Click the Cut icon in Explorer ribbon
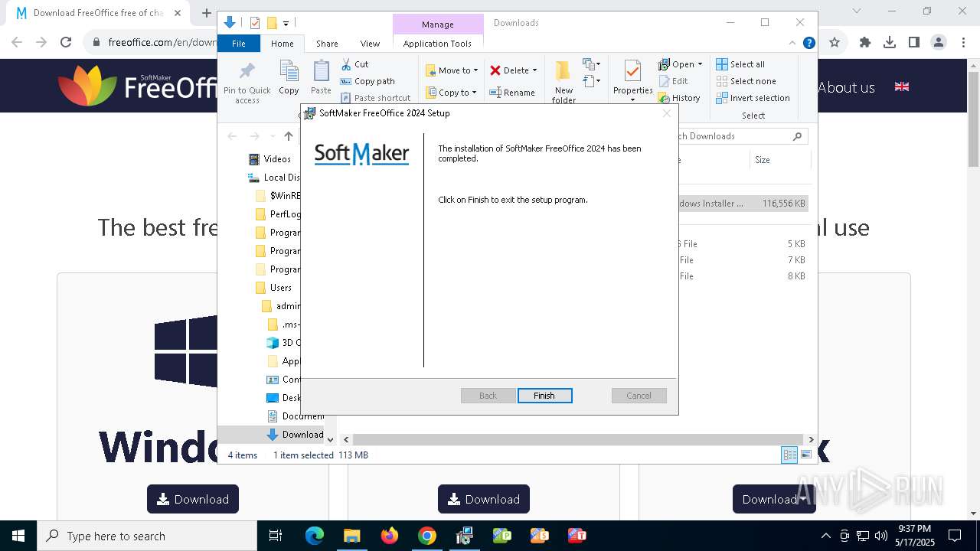This screenshot has height=551, width=980. click(x=346, y=64)
